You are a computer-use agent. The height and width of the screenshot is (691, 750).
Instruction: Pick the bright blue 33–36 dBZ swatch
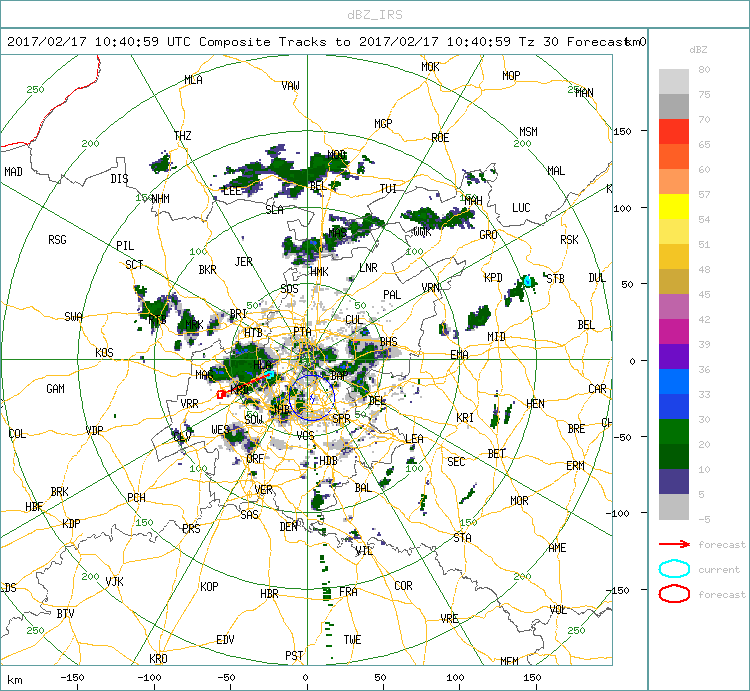click(673, 381)
